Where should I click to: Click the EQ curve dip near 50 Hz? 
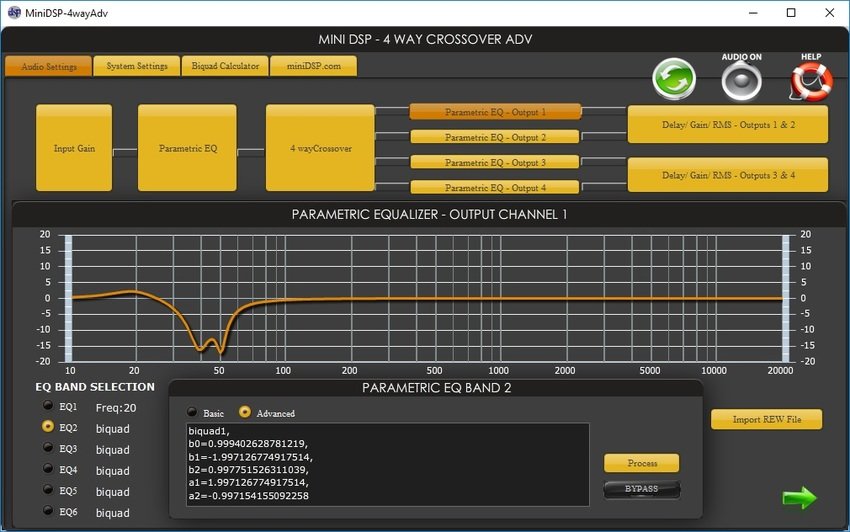pyautogui.click(x=221, y=351)
